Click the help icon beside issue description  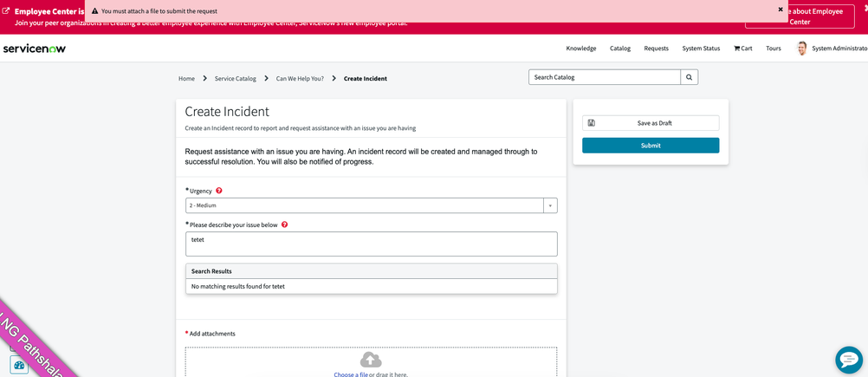[x=284, y=224]
